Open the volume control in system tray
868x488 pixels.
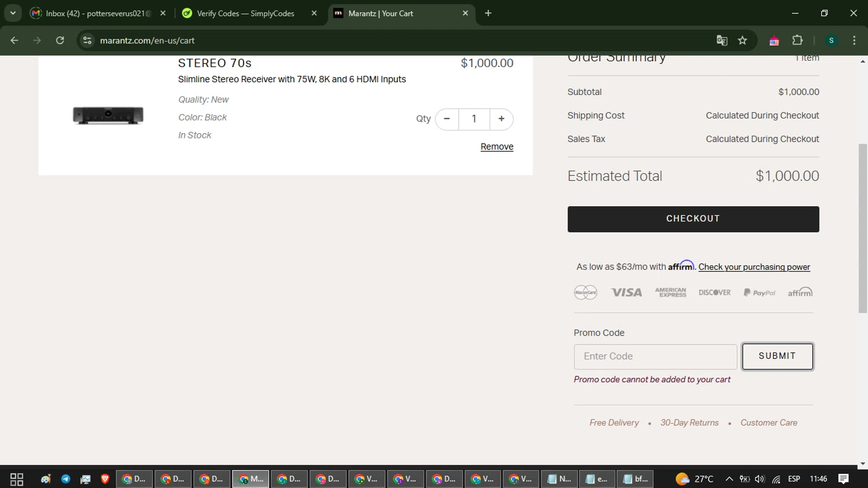click(760, 479)
